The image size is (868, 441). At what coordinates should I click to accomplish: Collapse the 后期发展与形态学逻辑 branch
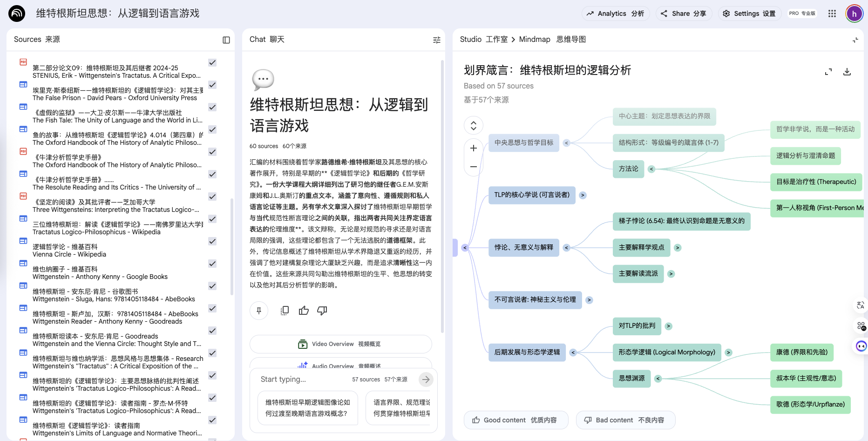(x=573, y=353)
